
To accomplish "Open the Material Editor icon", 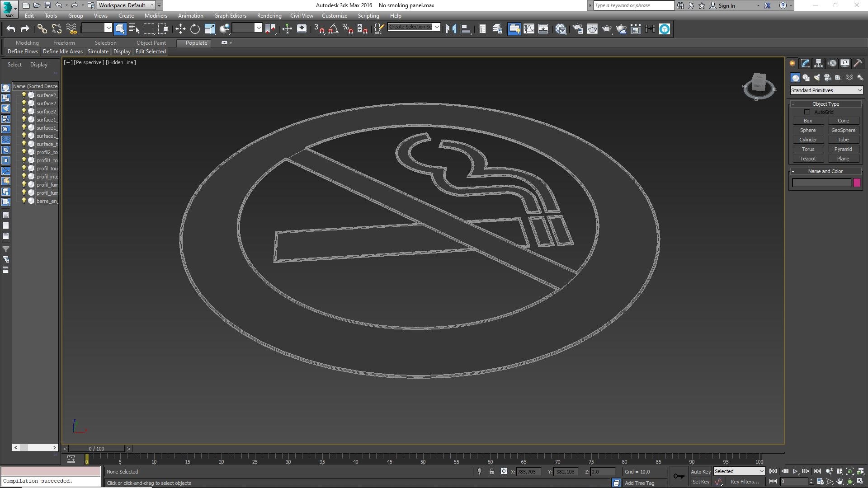I will pos(561,29).
